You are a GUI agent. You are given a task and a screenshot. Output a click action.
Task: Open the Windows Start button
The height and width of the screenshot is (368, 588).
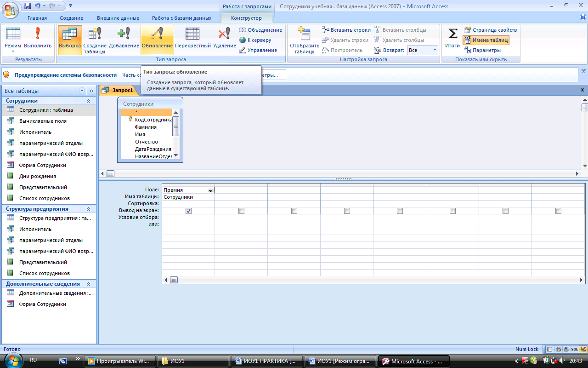(14, 360)
